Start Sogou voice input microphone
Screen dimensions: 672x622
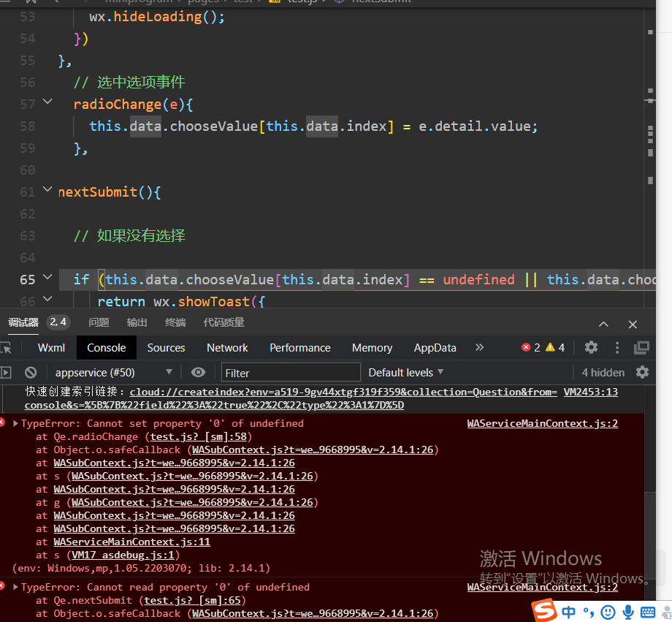tap(628, 612)
